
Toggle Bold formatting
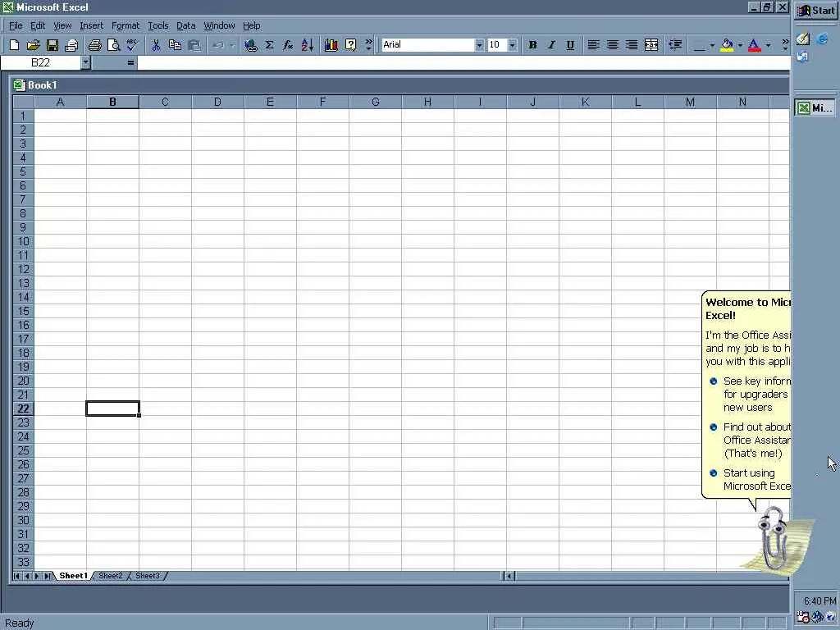[532, 45]
